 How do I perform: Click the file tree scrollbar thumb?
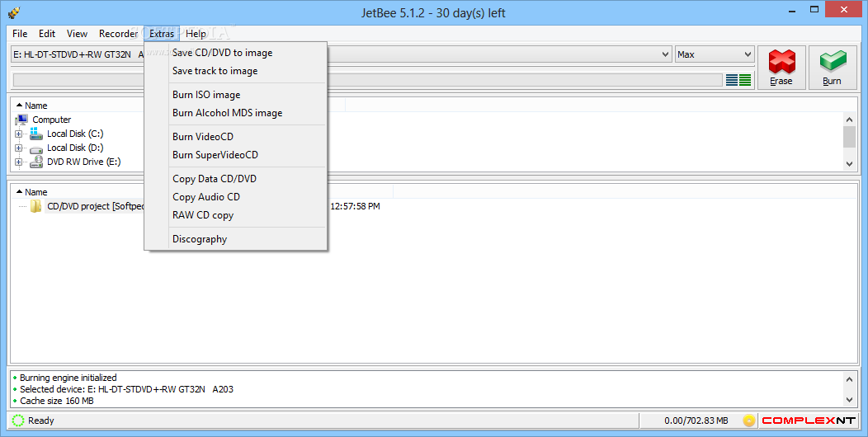[850, 137]
